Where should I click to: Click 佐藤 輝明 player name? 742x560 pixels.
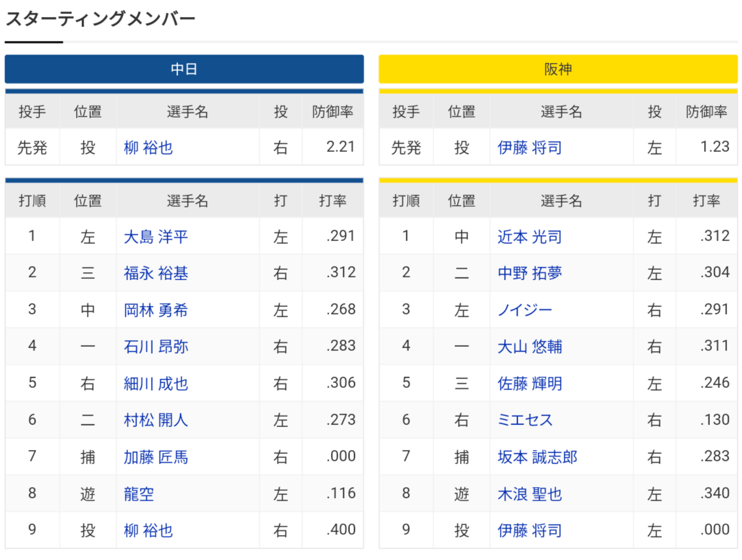[x=529, y=383]
